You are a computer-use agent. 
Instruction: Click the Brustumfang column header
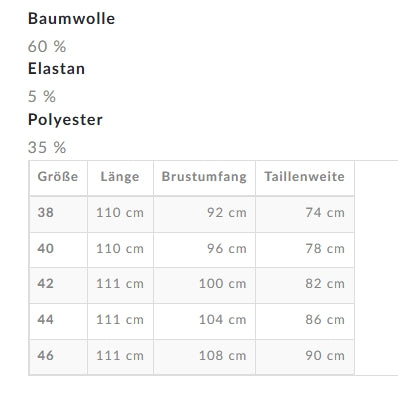pos(204,177)
